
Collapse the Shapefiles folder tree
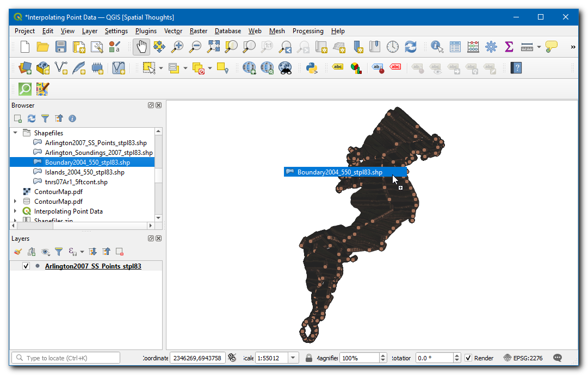15,133
